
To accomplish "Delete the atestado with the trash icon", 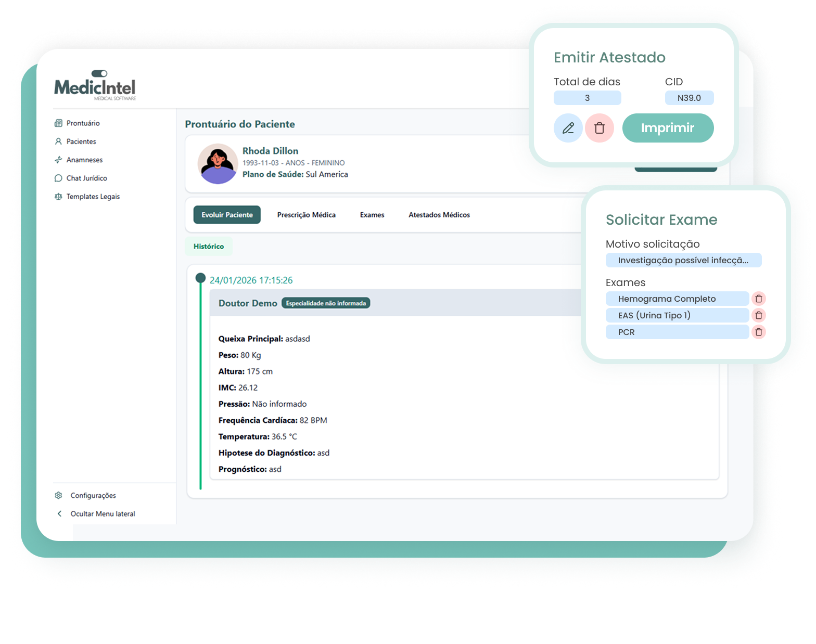I will (x=600, y=128).
